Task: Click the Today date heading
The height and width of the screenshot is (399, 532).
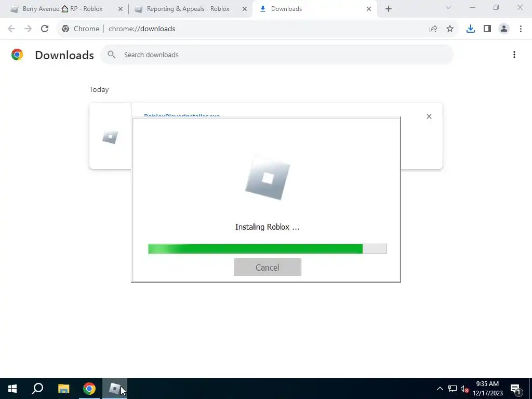Action: [99, 89]
